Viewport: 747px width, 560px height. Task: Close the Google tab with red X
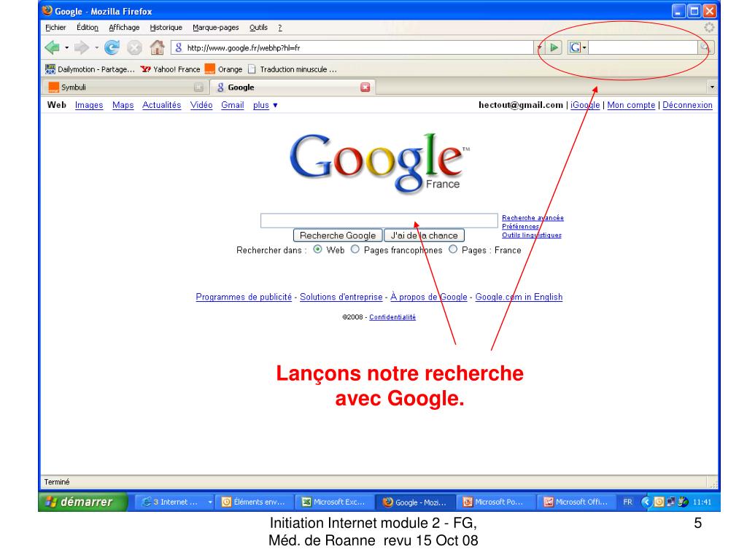click(365, 87)
